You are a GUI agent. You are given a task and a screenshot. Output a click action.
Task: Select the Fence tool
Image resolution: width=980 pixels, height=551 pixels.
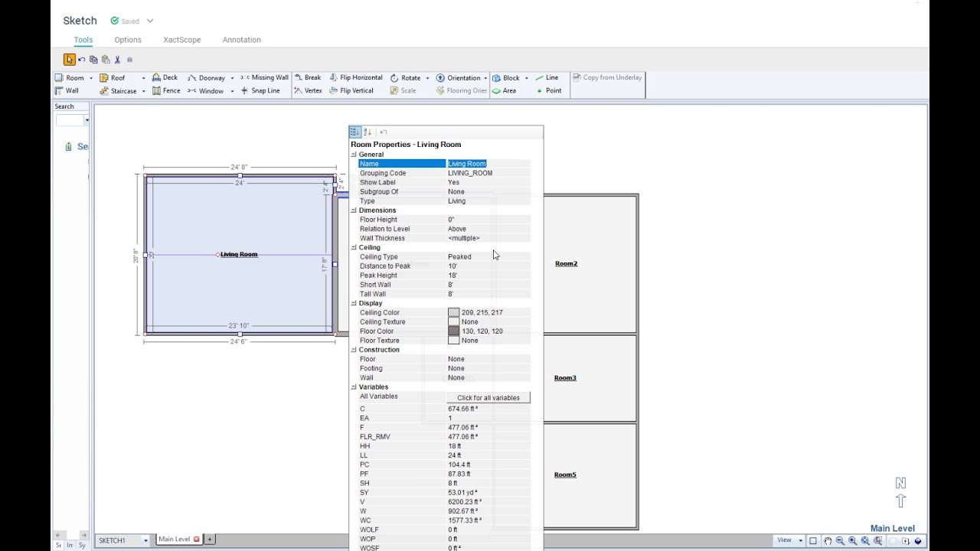click(x=166, y=90)
